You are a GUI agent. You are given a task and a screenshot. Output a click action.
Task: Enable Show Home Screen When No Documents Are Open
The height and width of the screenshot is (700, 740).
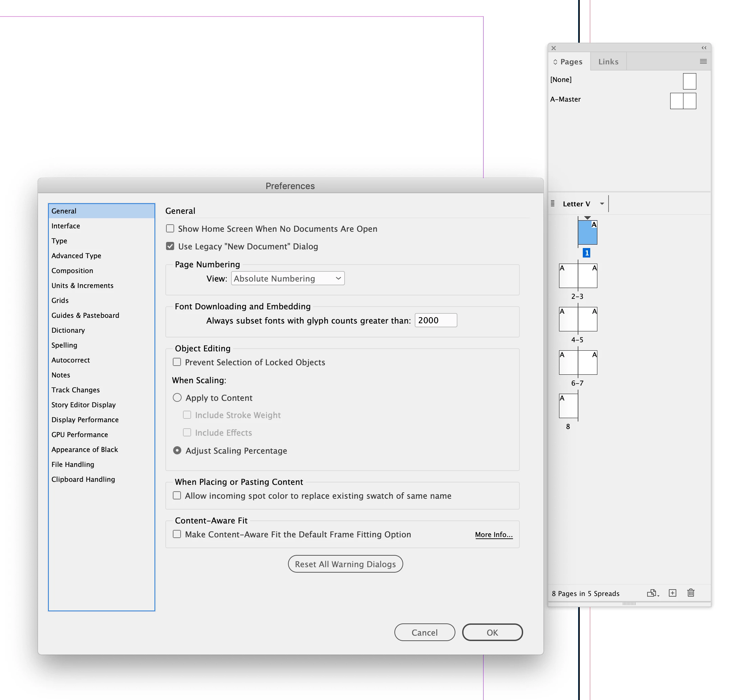pyautogui.click(x=170, y=228)
